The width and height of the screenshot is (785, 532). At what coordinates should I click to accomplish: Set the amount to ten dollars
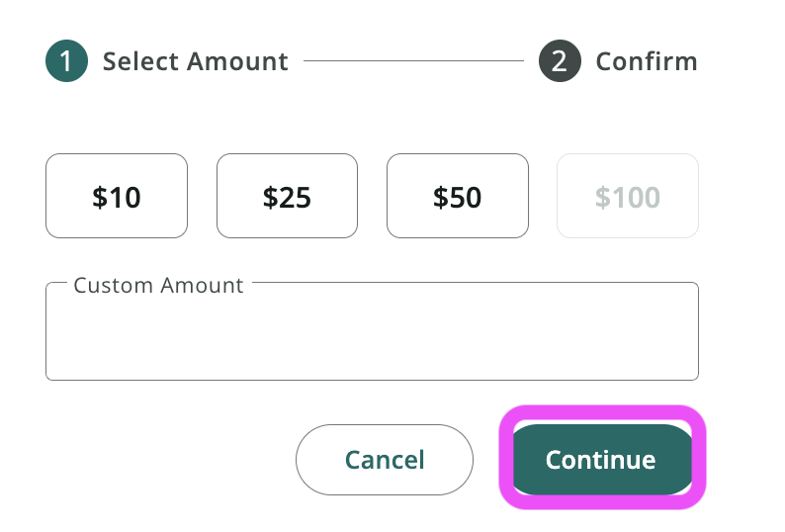(x=117, y=197)
